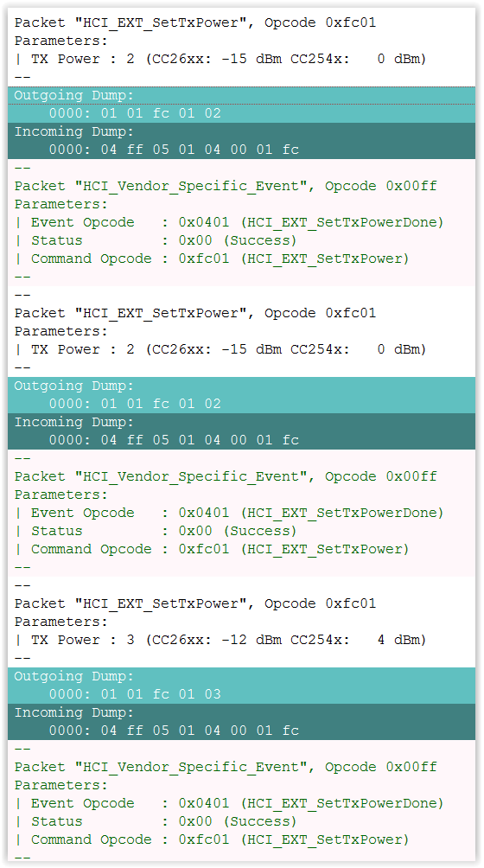Click the last Incoming Dump label
This screenshot has width=484, height=868.
coord(74,713)
